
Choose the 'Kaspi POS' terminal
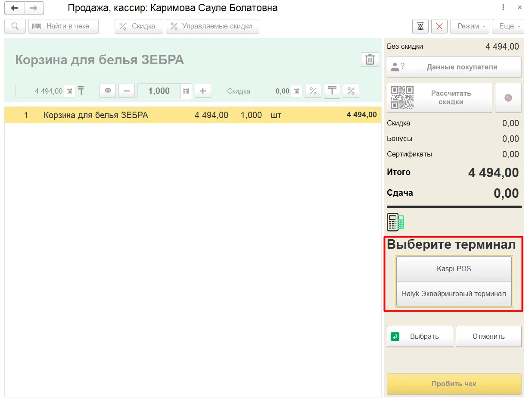[x=454, y=269]
